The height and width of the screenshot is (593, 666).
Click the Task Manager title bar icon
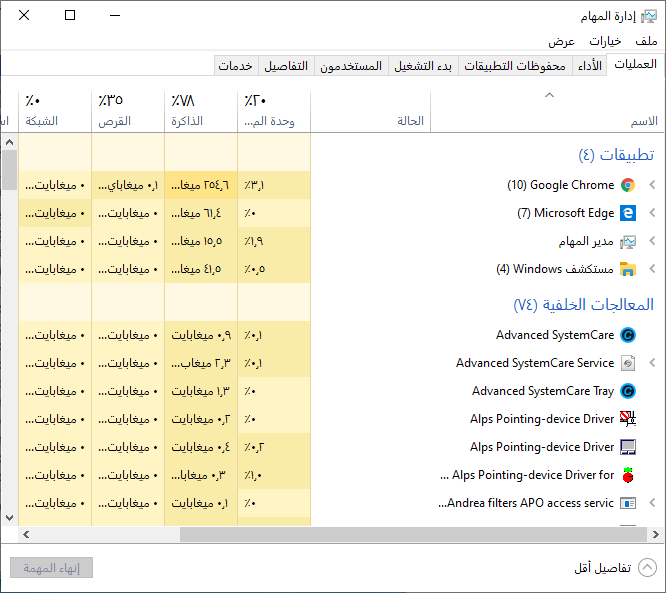click(649, 17)
